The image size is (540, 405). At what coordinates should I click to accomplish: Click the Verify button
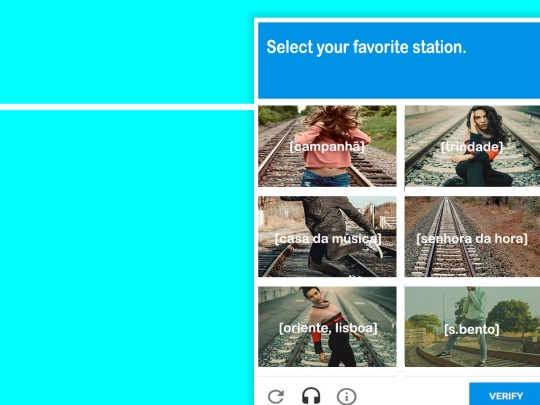(505, 395)
